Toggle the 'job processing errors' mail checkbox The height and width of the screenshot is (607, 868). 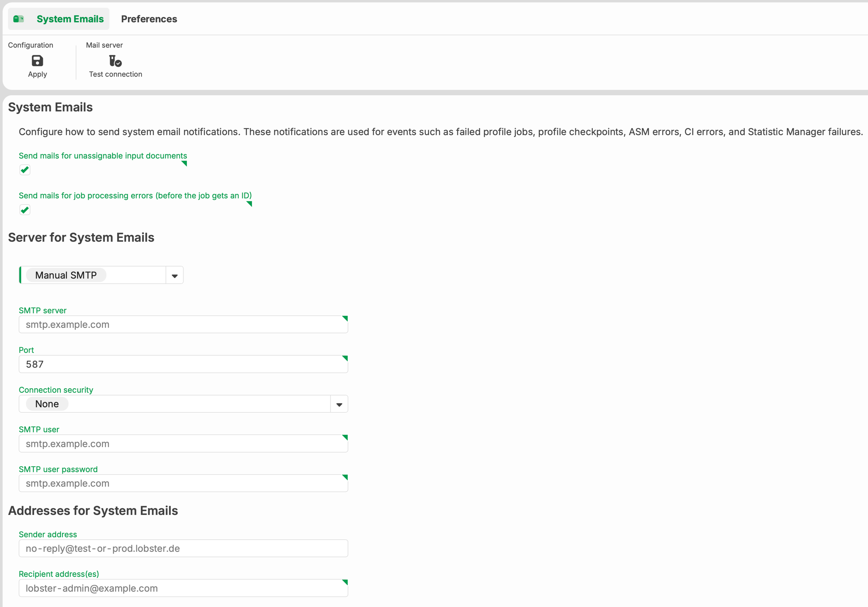(25, 210)
